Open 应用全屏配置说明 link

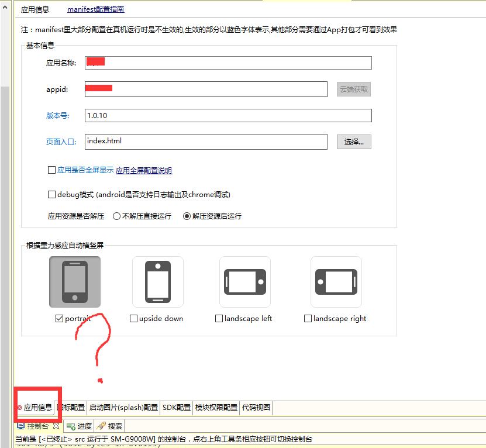point(144,170)
